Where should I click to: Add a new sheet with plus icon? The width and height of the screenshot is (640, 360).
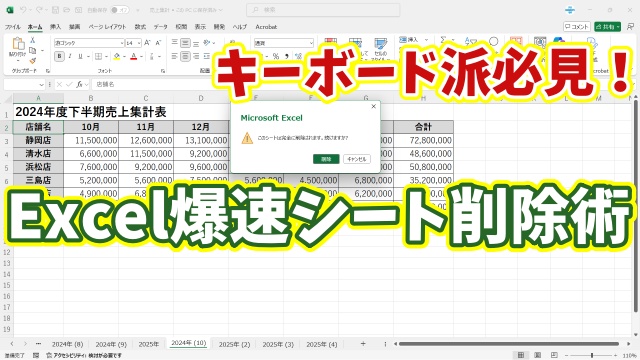[363, 344]
